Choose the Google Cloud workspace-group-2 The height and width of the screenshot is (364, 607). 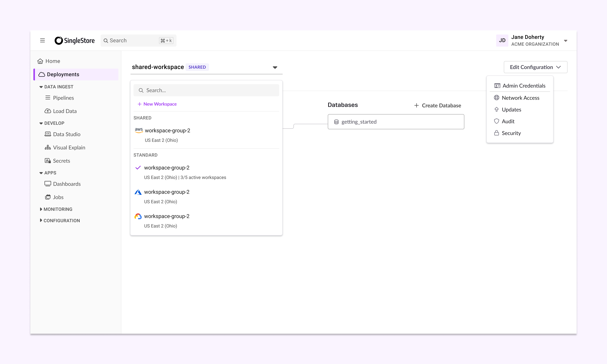pyautogui.click(x=167, y=216)
